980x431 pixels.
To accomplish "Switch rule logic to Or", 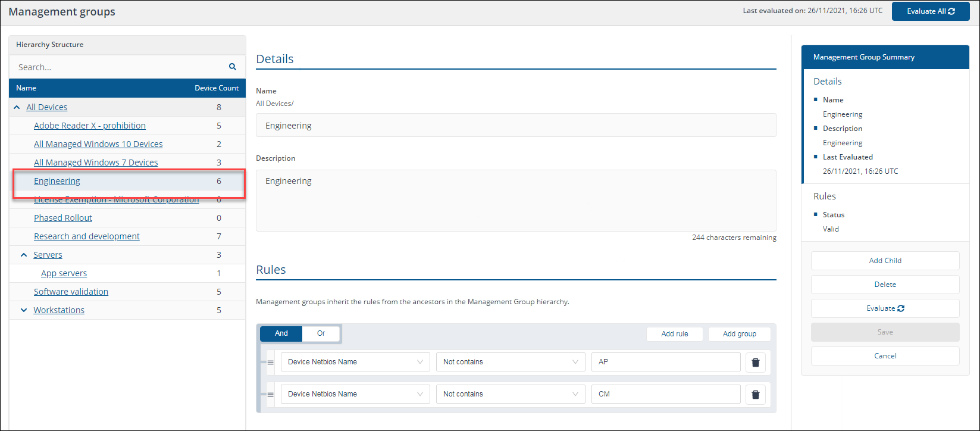I will coord(321,333).
